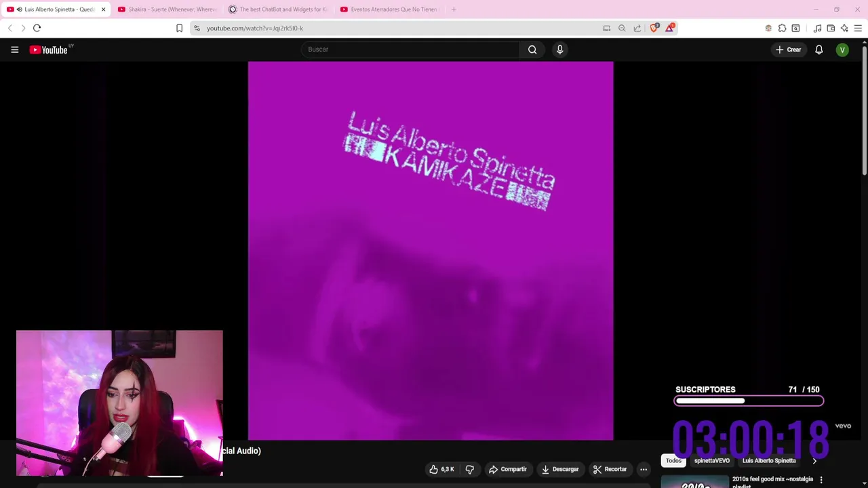Bookmark this page icon
This screenshot has height=488, width=868.
click(179, 28)
